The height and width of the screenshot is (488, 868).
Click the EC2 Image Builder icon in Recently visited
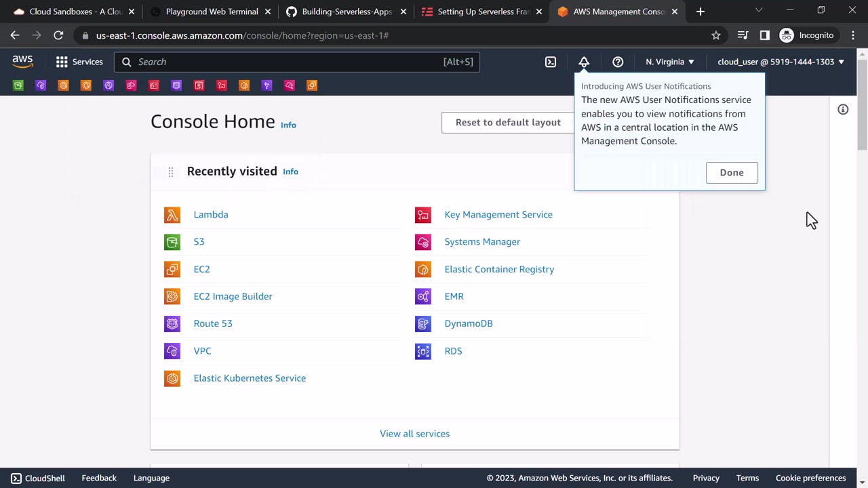[172, 296]
